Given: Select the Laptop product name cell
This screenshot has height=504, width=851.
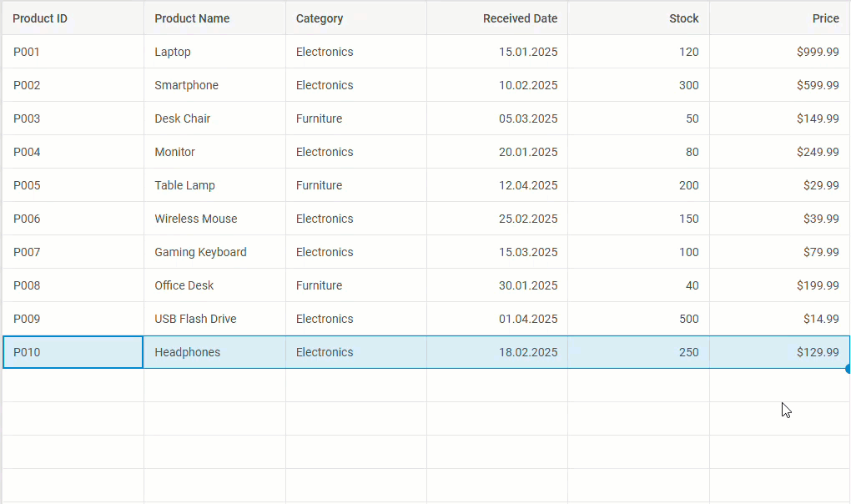Looking at the screenshot, I should (215, 52).
